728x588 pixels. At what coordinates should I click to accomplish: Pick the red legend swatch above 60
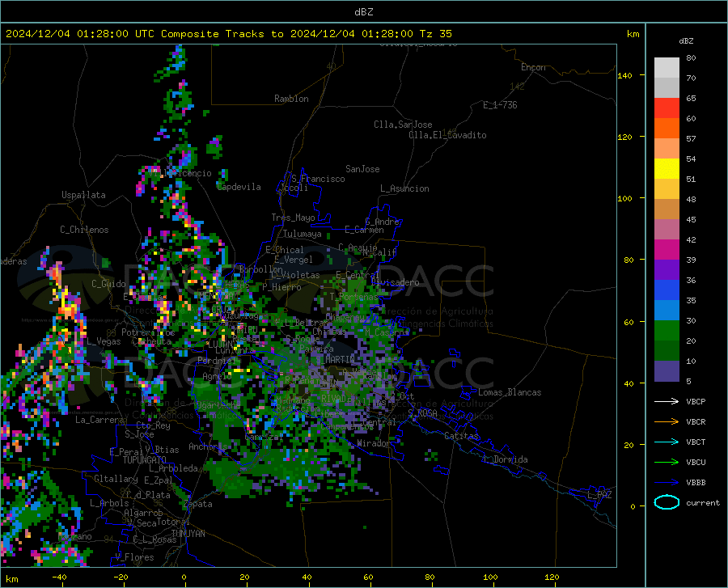667,108
